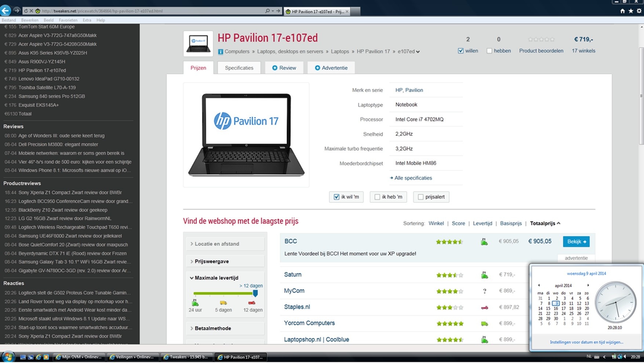Open browser settings gear icon
644x363 pixels.
[639, 11]
